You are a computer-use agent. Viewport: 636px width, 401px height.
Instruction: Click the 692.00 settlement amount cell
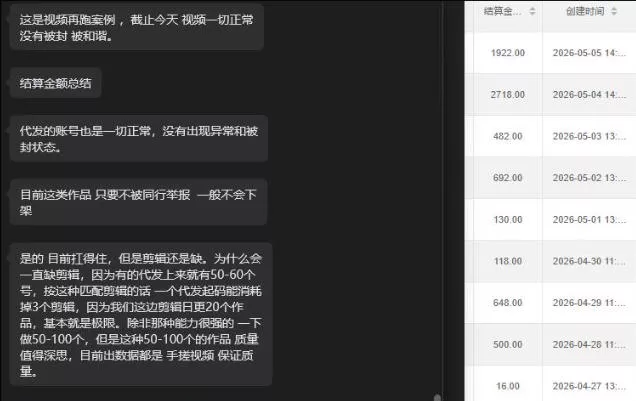pos(508,178)
